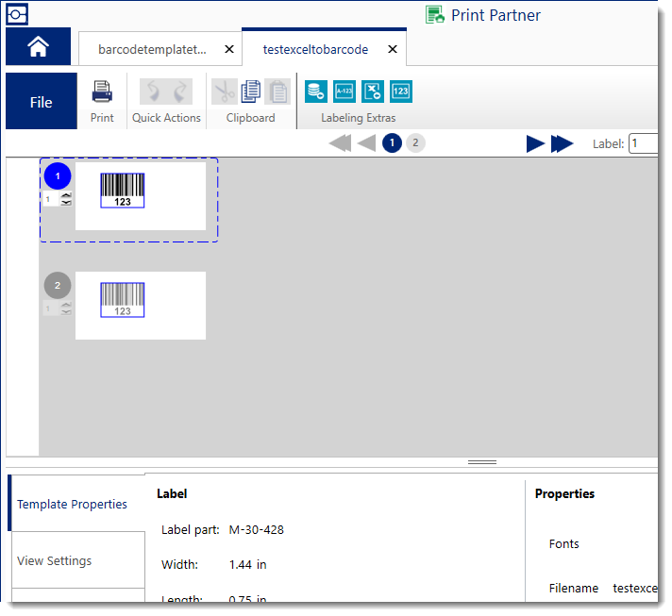This screenshot has height=616, width=672.
Task: Go to the previous label page
Action: [366, 143]
